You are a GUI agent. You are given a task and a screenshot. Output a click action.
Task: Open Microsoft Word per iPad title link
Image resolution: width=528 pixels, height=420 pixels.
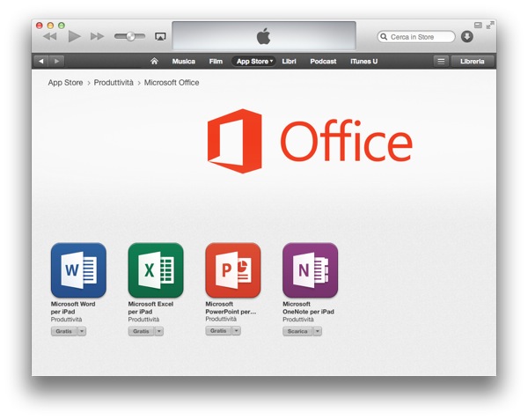pos(73,308)
